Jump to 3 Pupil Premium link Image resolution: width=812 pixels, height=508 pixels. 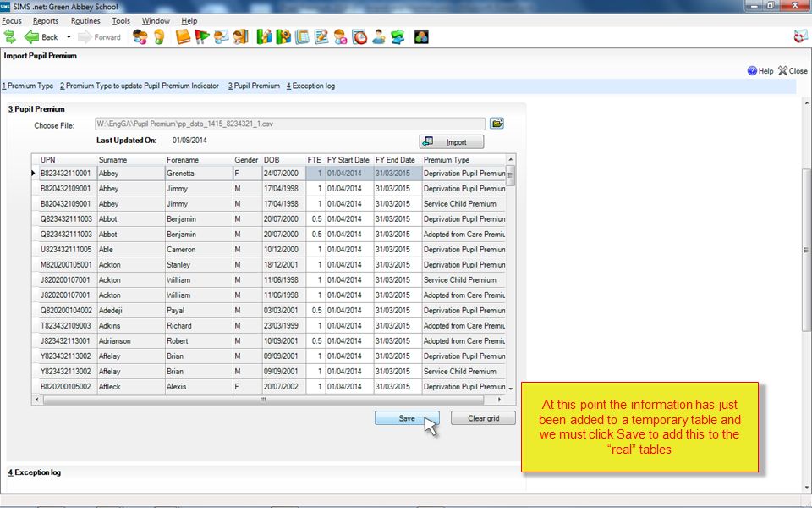tap(254, 86)
